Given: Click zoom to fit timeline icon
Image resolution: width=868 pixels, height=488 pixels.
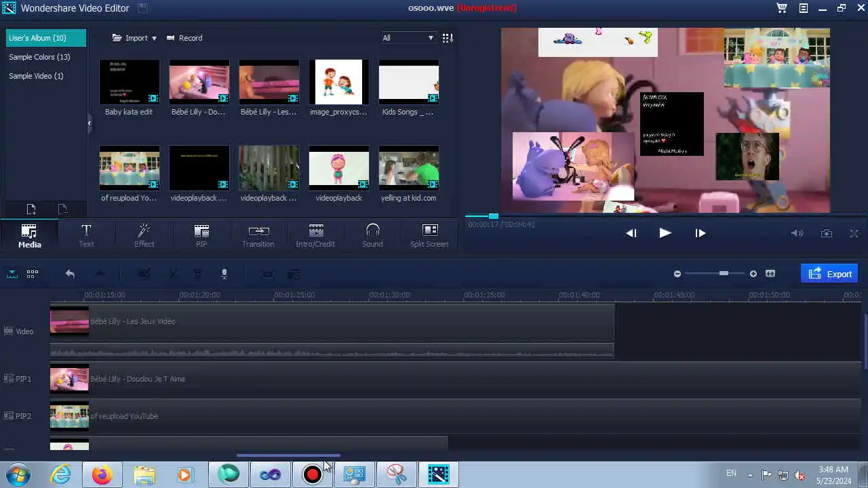Looking at the screenshot, I should (x=770, y=274).
